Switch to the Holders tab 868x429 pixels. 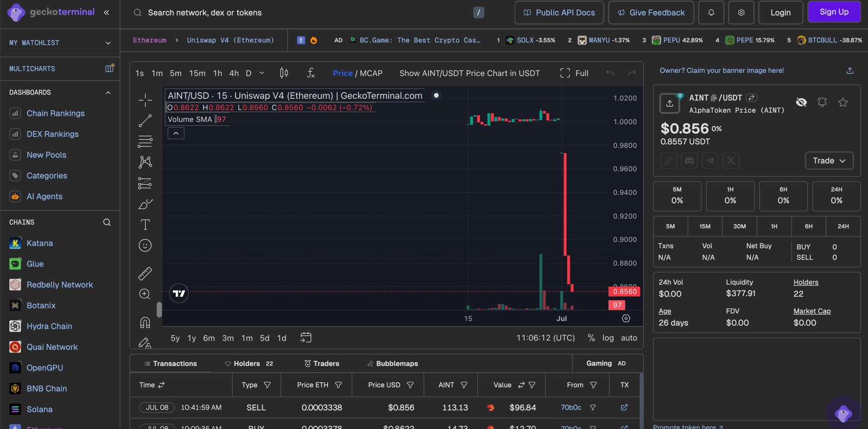point(248,363)
